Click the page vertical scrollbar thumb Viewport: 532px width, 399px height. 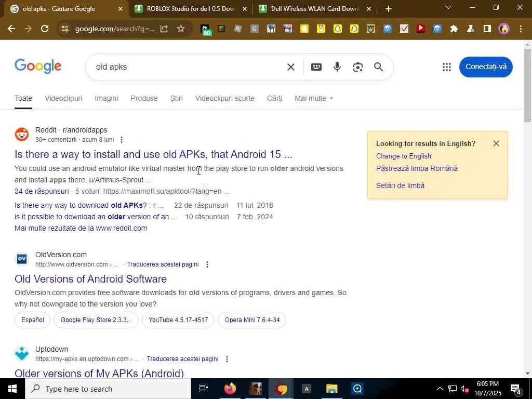point(527,86)
